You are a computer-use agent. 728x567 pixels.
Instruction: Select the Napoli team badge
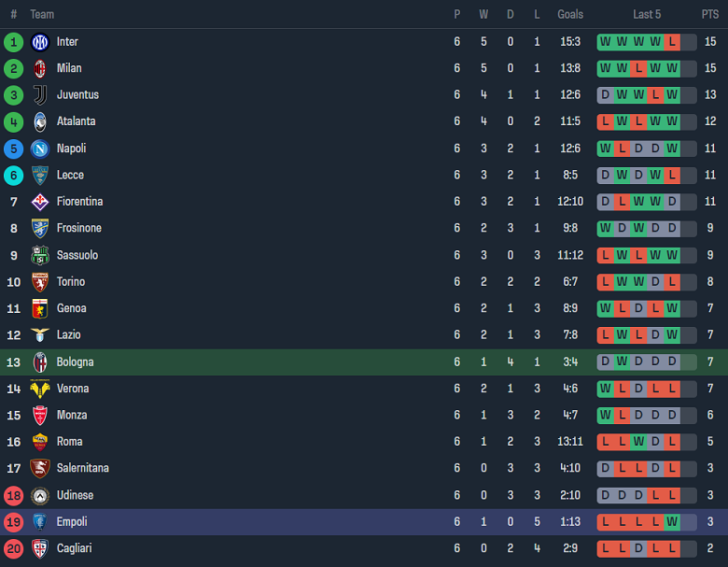pyautogui.click(x=40, y=149)
